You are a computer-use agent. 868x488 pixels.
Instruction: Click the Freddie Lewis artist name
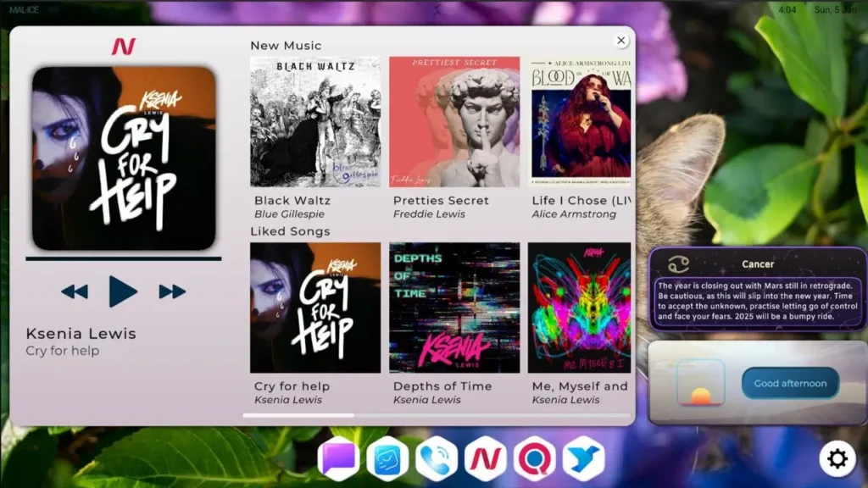[429, 214]
